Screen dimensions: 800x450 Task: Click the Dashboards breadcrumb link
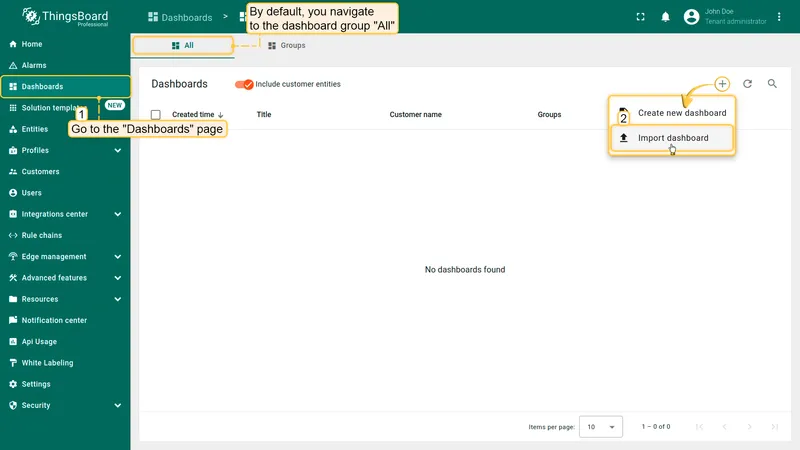[x=180, y=17]
